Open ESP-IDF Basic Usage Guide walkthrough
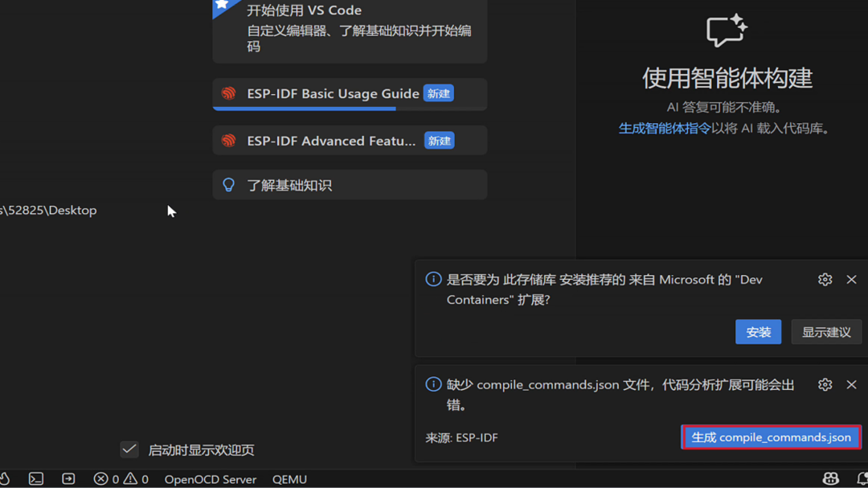 point(350,94)
